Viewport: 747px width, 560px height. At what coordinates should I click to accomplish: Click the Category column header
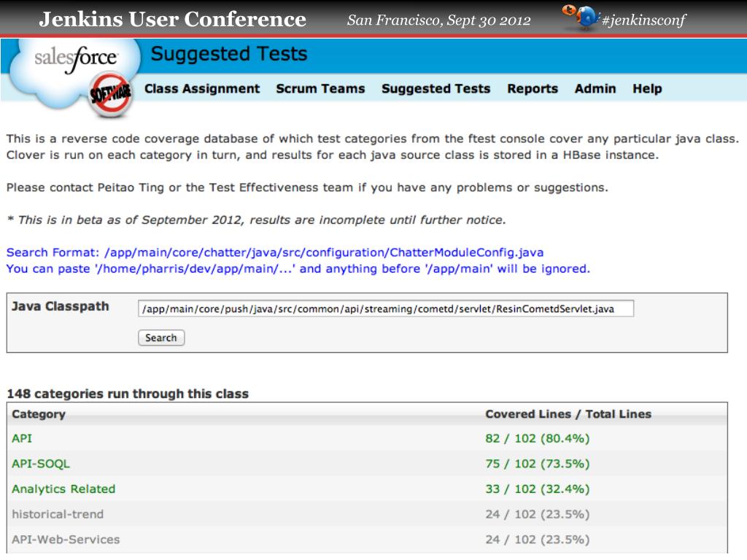tap(39, 414)
